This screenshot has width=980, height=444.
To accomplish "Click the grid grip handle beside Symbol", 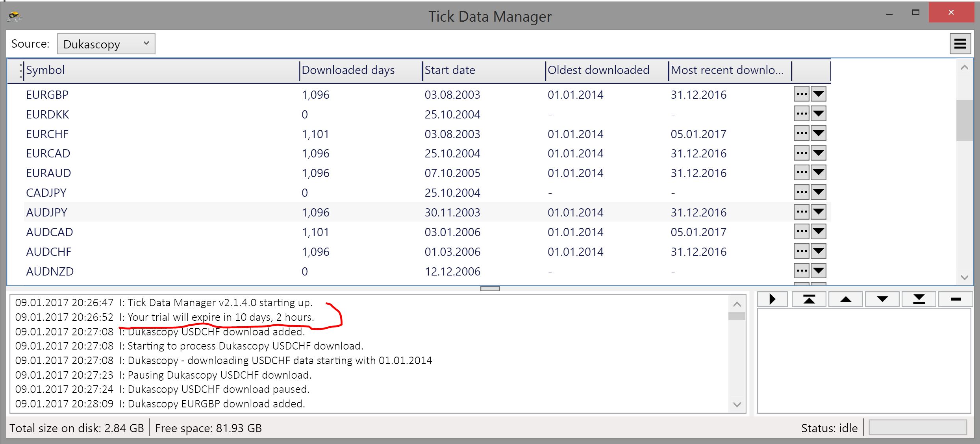I will coord(20,70).
